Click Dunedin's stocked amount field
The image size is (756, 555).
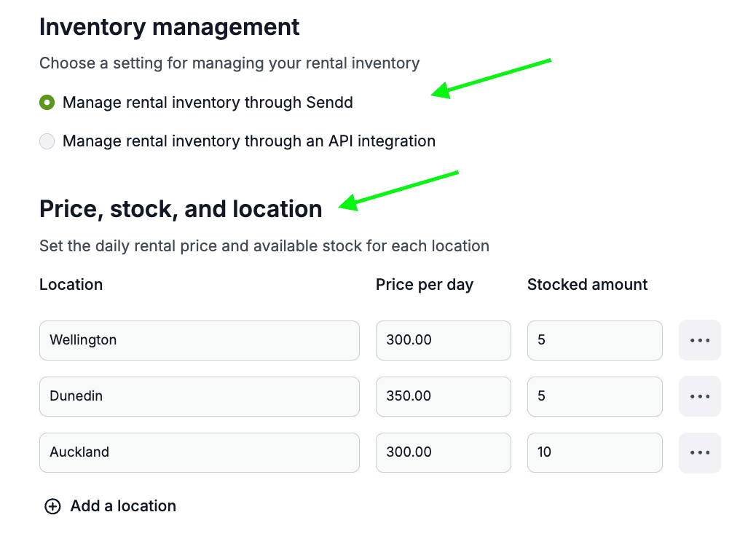pyautogui.click(x=594, y=396)
